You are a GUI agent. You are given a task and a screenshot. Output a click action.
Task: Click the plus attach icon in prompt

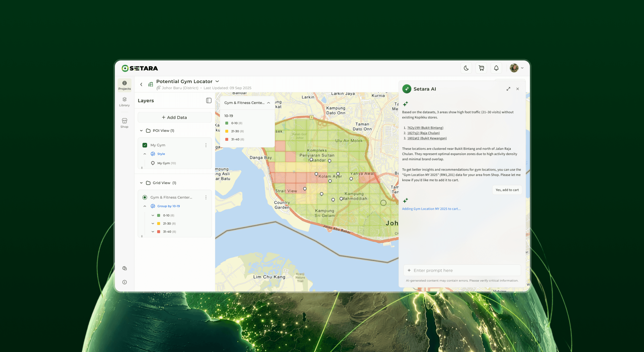click(409, 270)
